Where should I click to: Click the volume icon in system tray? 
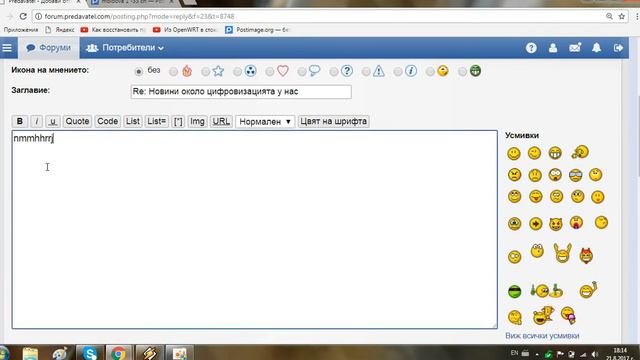(595, 354)
